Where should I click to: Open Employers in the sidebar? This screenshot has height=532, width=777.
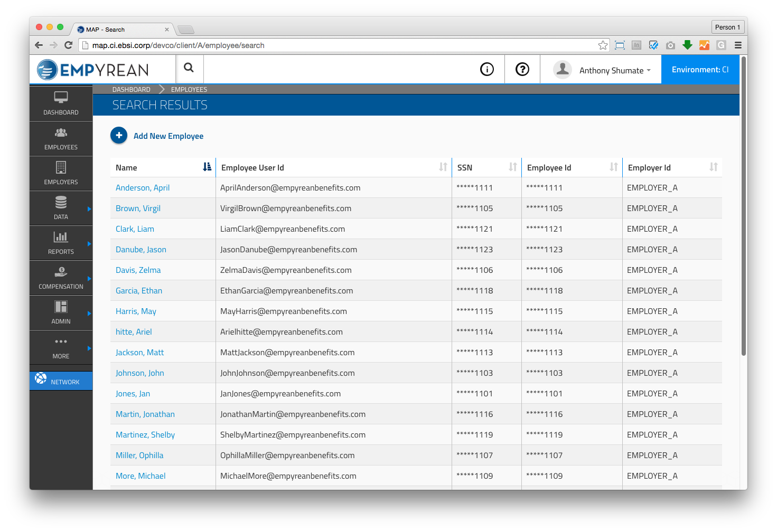(61, 174)
